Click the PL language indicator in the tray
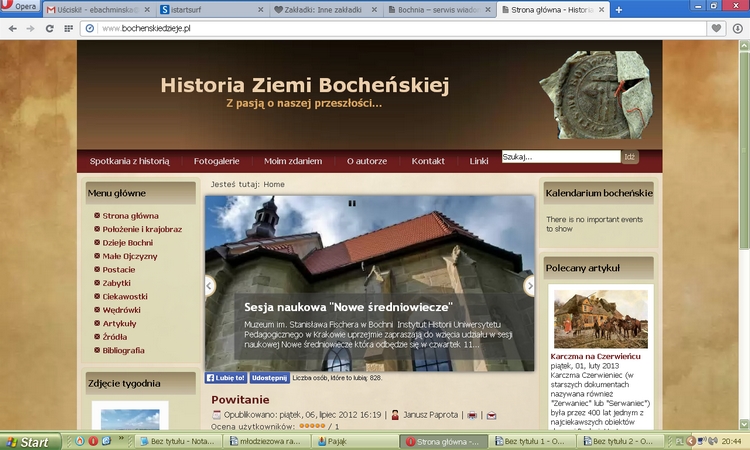The height and width of the screenshot is (450, 750). (x=679, y=441)
